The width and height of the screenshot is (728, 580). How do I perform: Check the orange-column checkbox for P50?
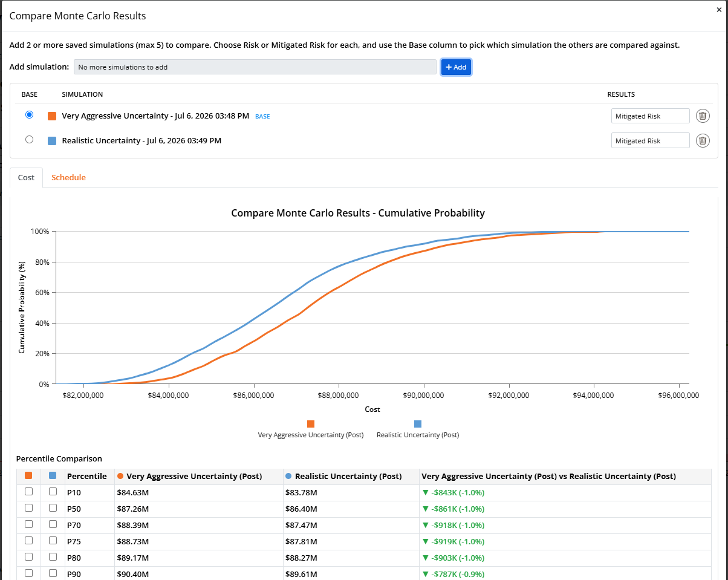pos(28,508)
